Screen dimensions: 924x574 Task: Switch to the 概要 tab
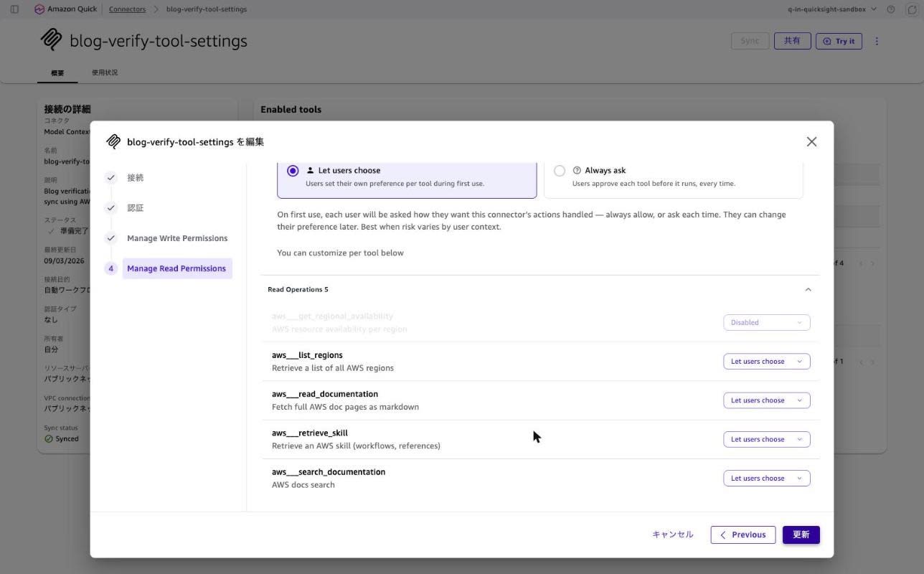click(57, 72)
